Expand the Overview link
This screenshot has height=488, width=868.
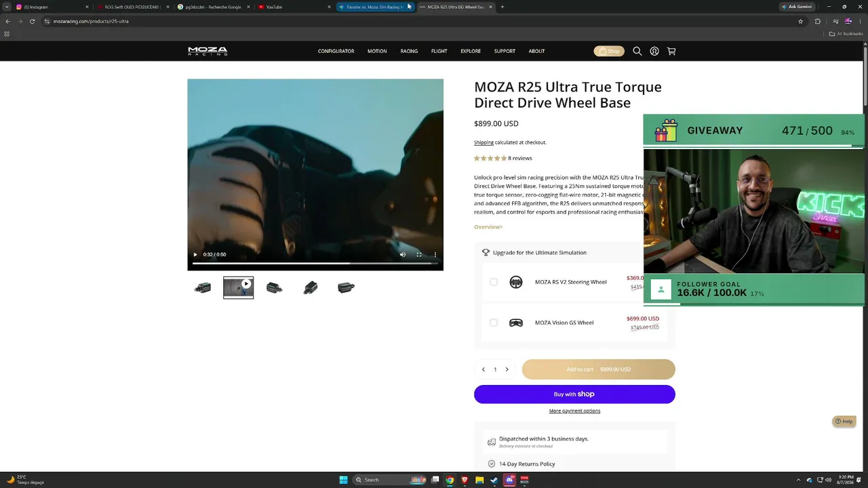point(488,227)
